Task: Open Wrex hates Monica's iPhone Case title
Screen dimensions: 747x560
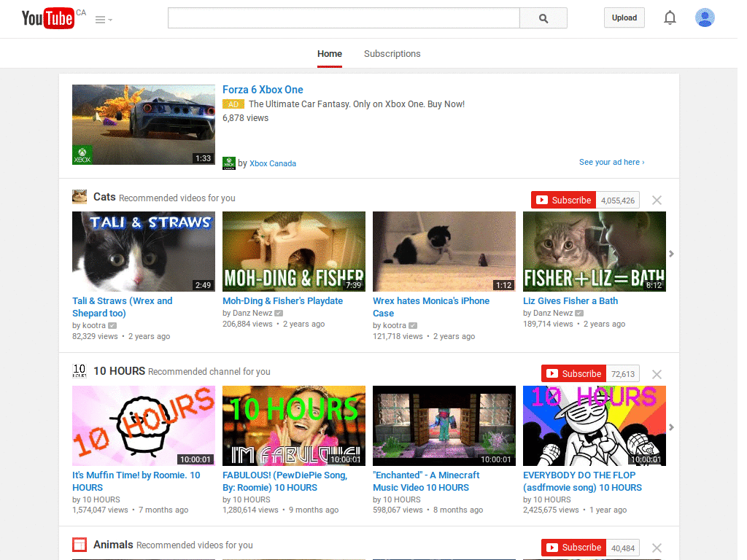Action: [431, 307]
